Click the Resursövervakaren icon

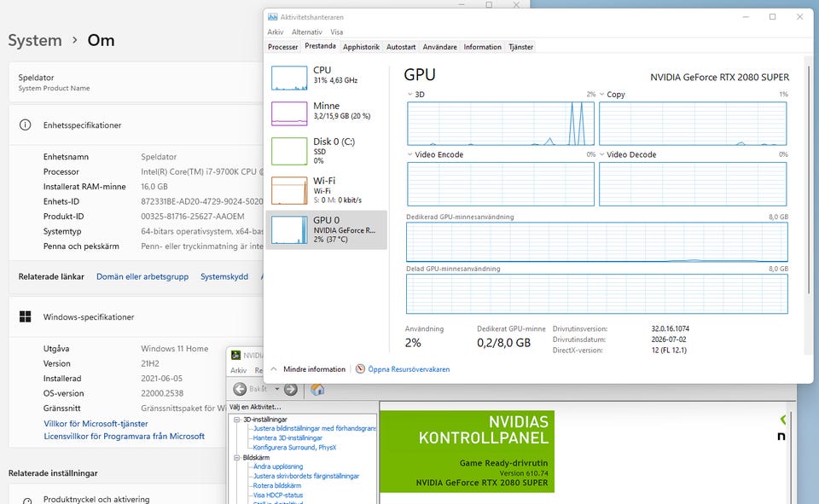pos(360,369)
